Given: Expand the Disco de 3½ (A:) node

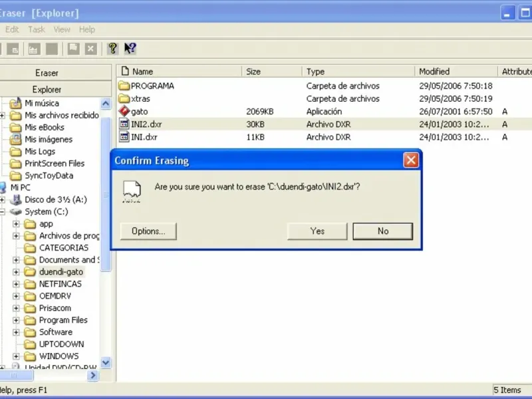Looking at the screenshot, I should [x=2, y=200].
